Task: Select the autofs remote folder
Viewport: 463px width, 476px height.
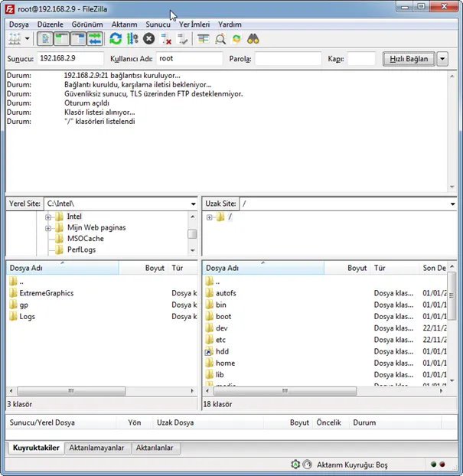Action: coord(226,293)
